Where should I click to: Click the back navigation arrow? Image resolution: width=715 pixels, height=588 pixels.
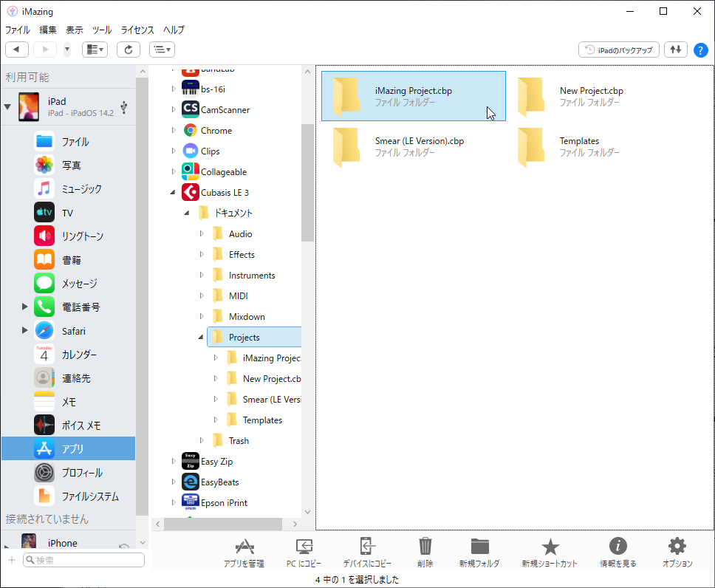tap(17, 49)
